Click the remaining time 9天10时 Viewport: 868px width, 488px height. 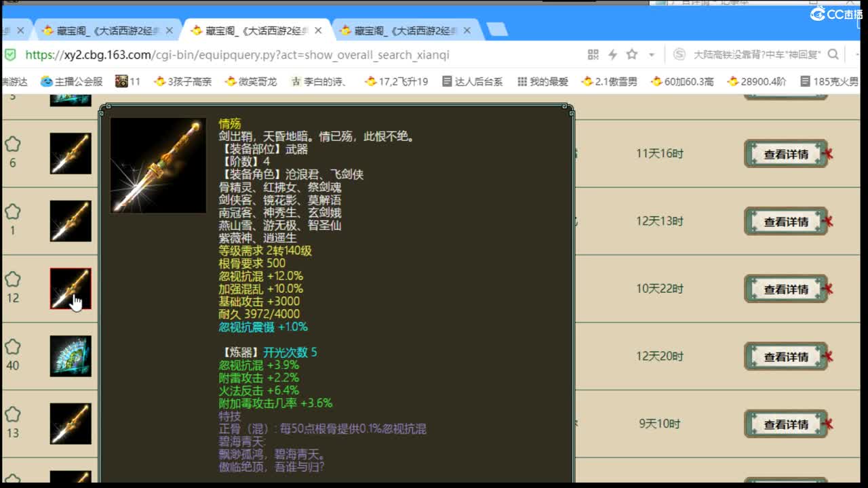pyautogui.click(x=660, y=424)
